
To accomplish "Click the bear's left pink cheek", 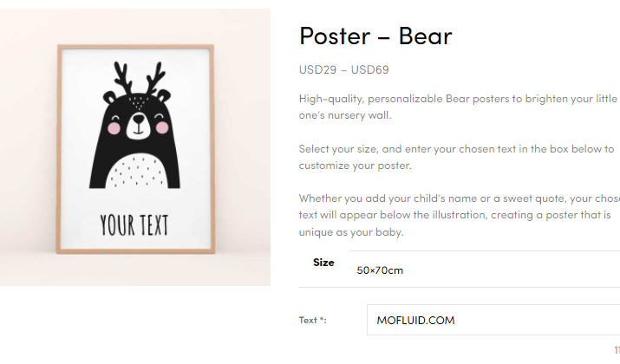I will 114,128.
